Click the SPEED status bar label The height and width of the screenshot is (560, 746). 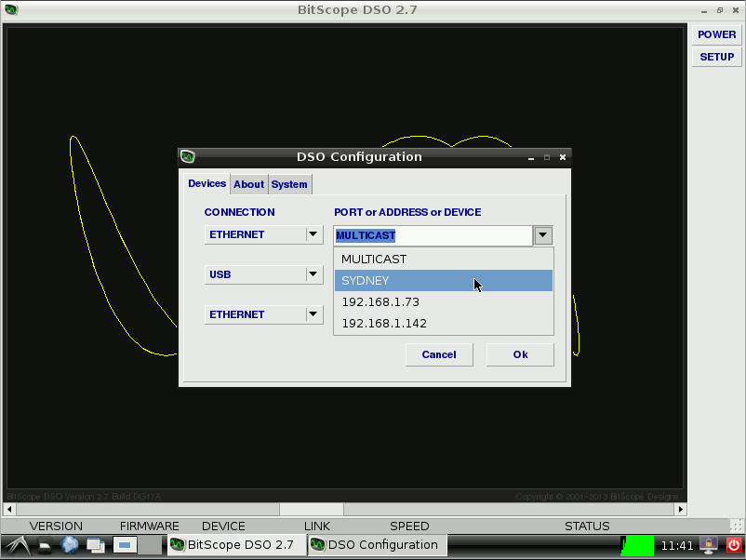(x=409, y=527)
